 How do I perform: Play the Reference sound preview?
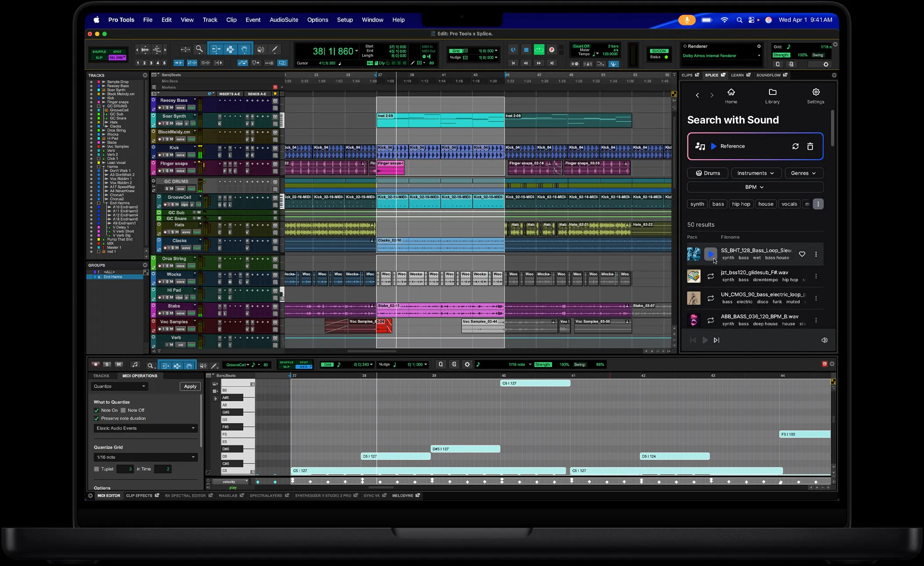713,146
